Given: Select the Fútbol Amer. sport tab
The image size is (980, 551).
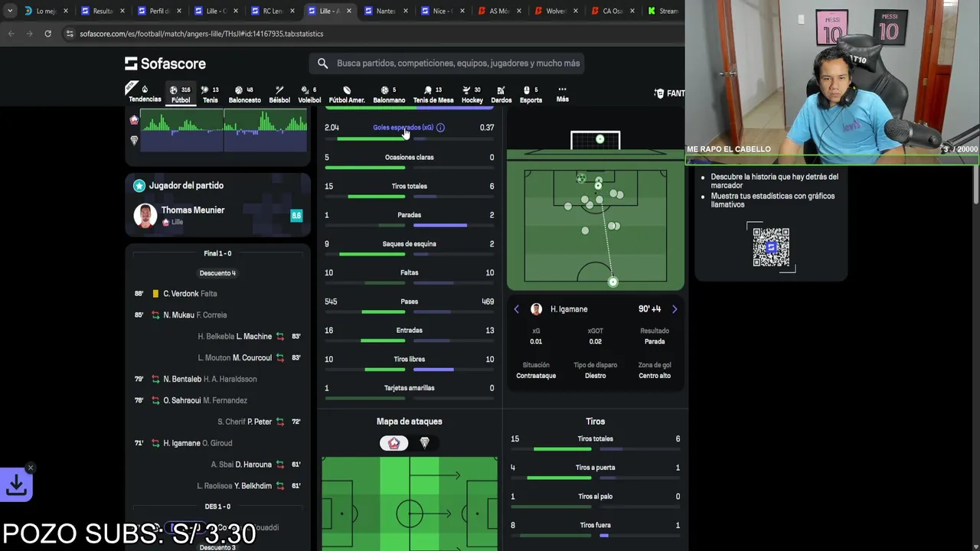Looking at the screenshot, I should (347, 94).
